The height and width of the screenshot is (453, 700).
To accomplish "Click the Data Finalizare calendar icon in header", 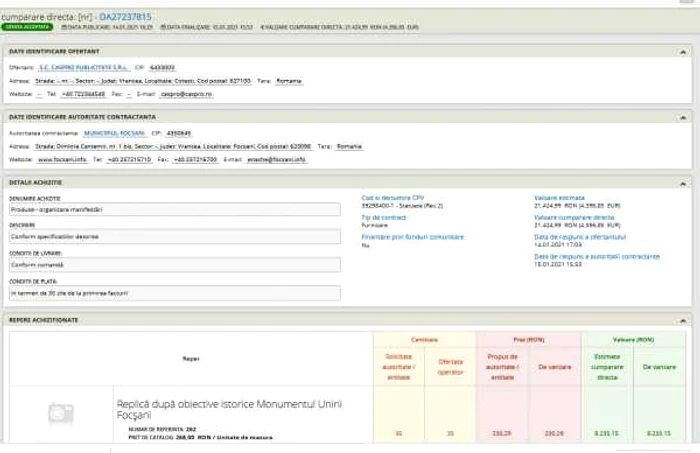I will 163,27.
